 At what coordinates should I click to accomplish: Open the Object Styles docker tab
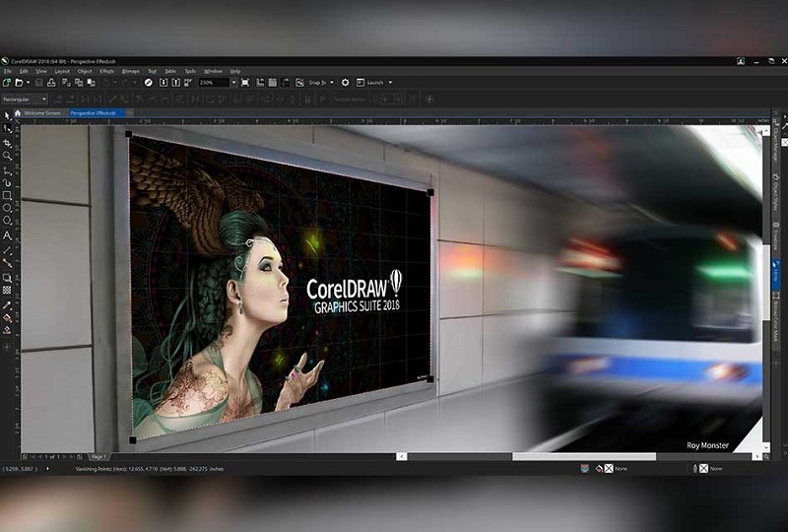[776, 193]
